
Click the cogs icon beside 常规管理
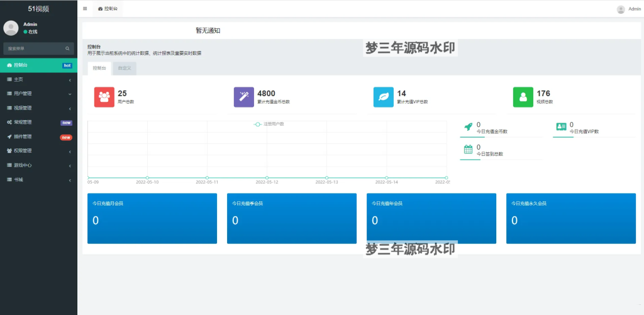[9, 123]
